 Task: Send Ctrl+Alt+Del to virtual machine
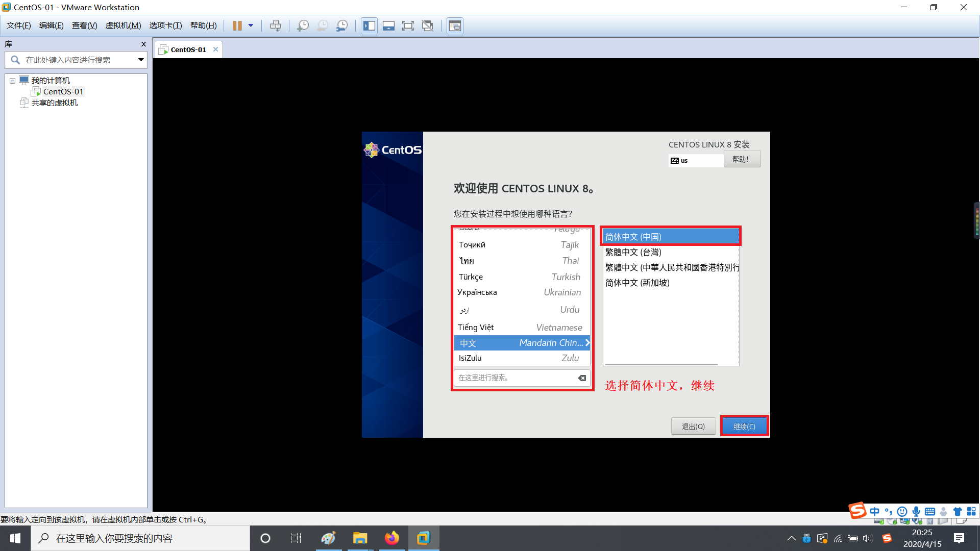[x=275, y=26]
